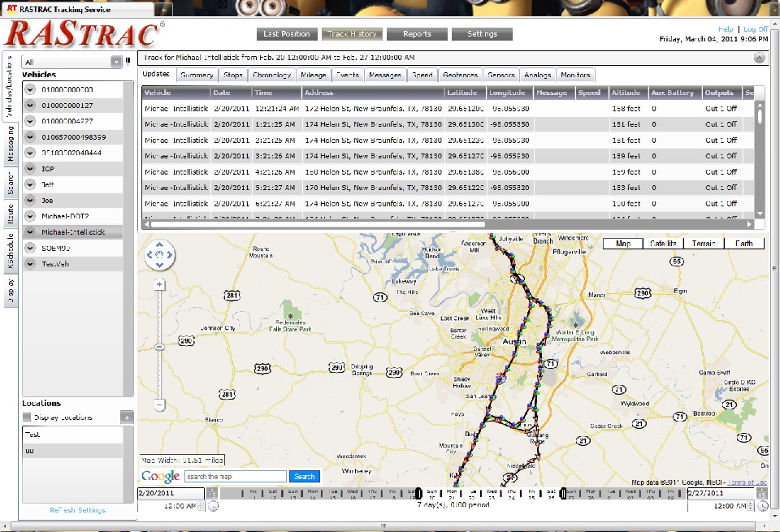The height and width of the screenshot is (532, 780).
Task: Switch to the Events tab
Action: (347, 75)
